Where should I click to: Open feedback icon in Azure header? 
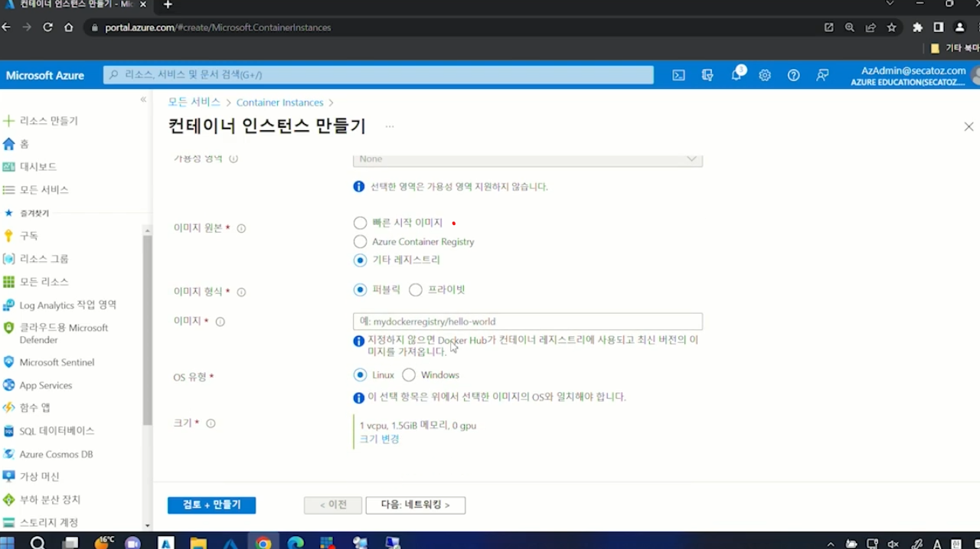822,75
